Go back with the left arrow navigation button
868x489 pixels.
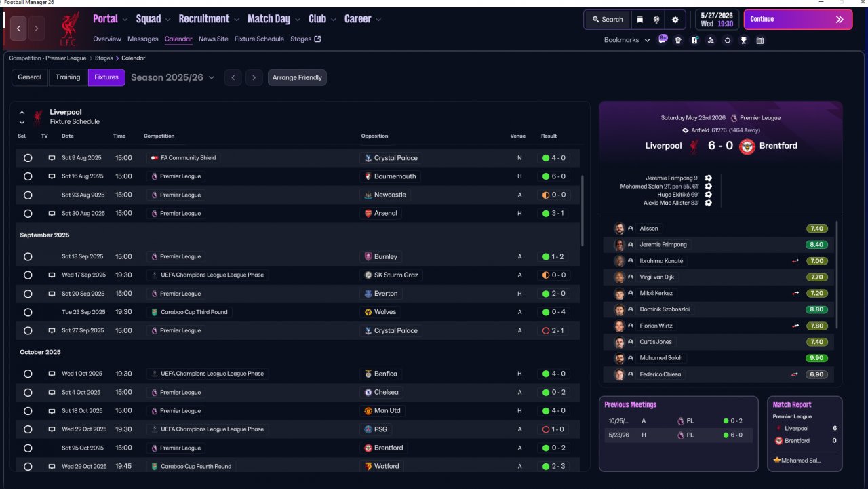tap(18, 28)
